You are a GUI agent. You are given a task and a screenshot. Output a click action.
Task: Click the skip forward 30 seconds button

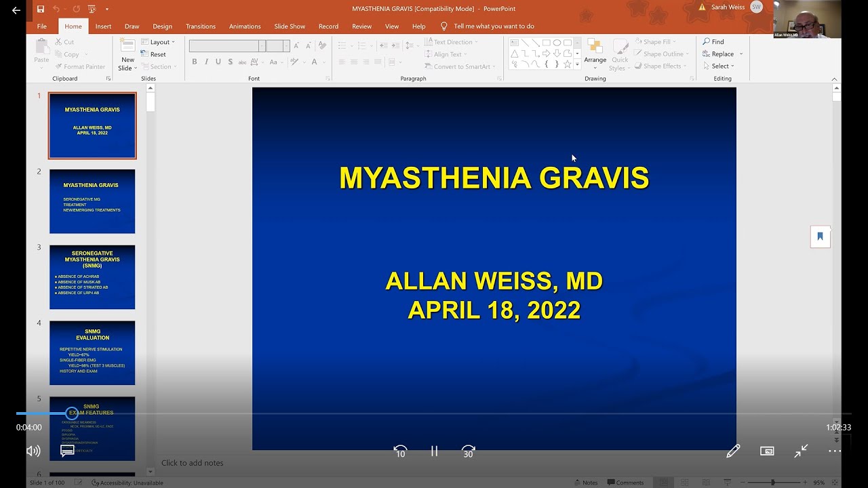[468, 451]
